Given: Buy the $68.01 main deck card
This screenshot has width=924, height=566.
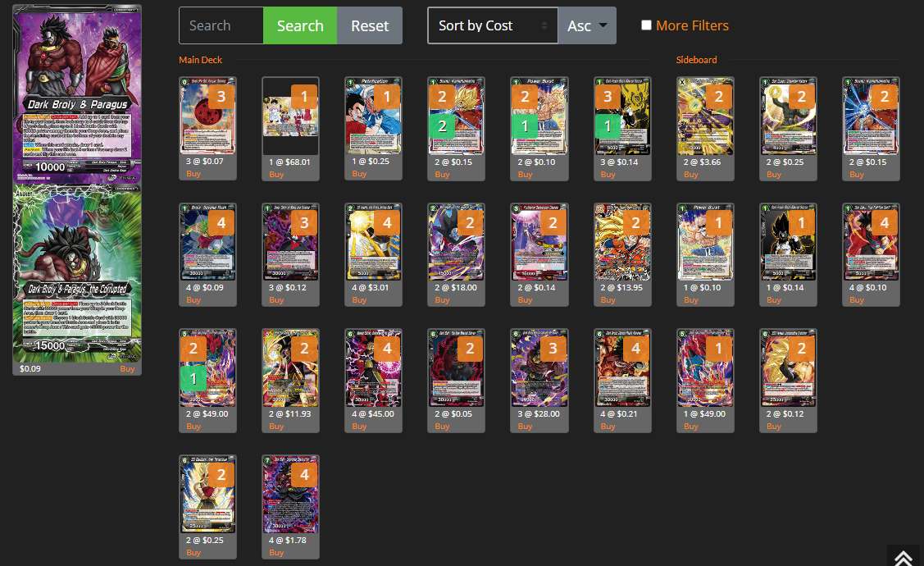Looking at the screenshot, I should pyautogui.click(x=276, y=174).
